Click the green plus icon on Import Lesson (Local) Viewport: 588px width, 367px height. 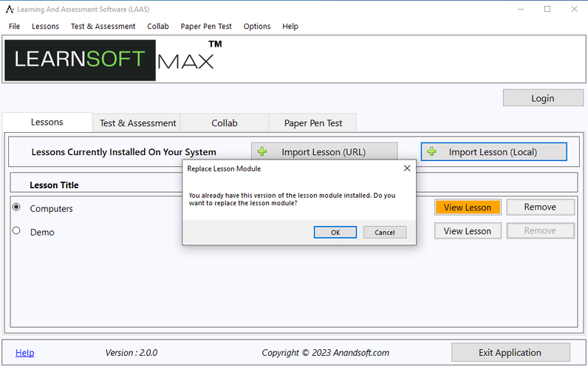click(x=431, y=152)
